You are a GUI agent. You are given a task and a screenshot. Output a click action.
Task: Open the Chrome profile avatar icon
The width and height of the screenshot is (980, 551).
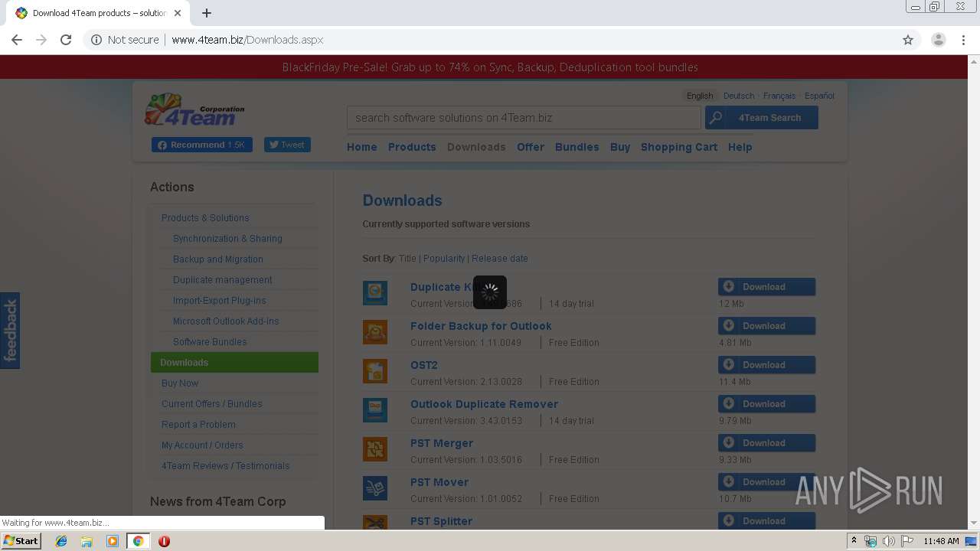[939, 40]
